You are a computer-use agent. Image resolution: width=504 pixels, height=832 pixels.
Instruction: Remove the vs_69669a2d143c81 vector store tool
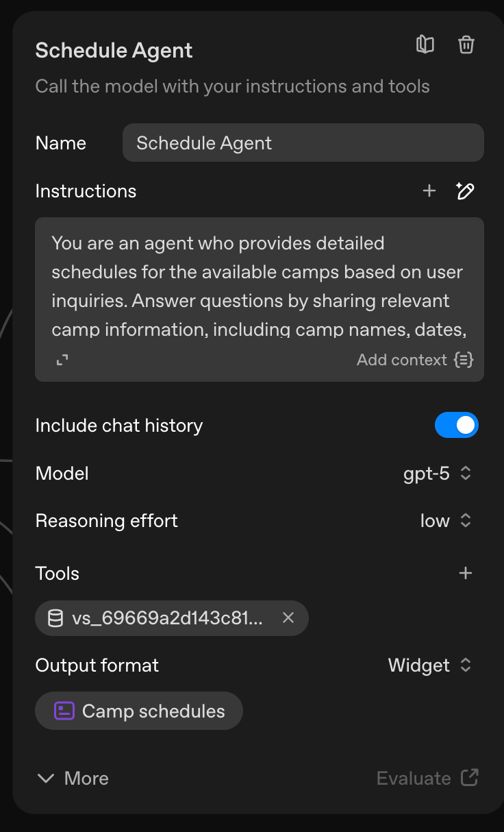[x=288, y=618]
